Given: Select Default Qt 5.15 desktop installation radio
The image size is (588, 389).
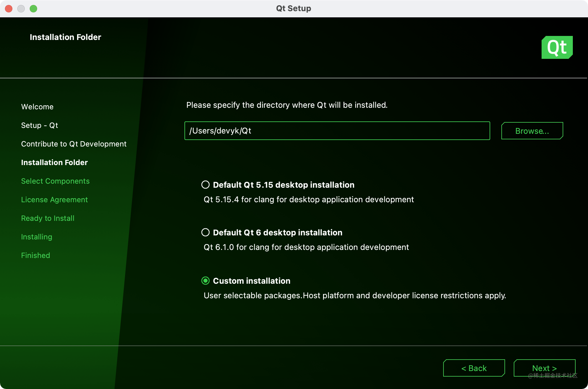Looking at the screenshot, I should [x=205, y=185].
